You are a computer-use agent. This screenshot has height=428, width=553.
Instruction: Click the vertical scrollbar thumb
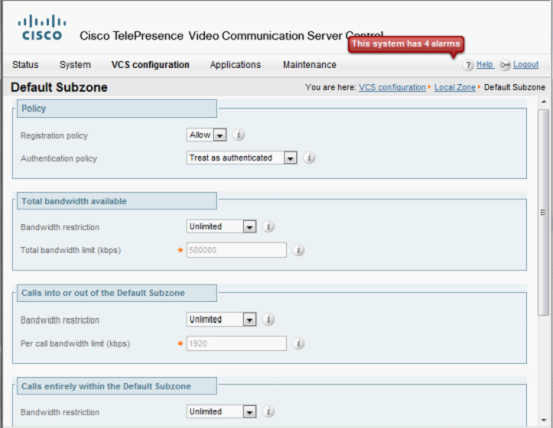click(543, 212)
